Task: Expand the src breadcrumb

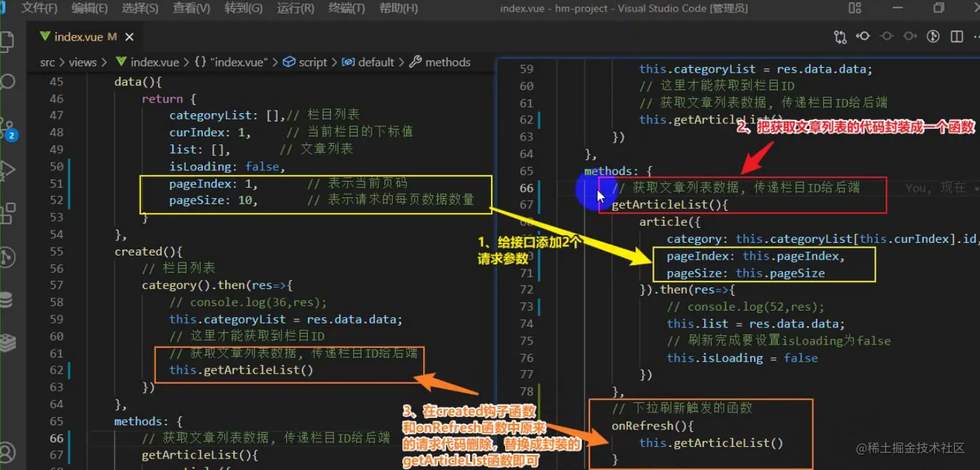Action: coord(47,62)
